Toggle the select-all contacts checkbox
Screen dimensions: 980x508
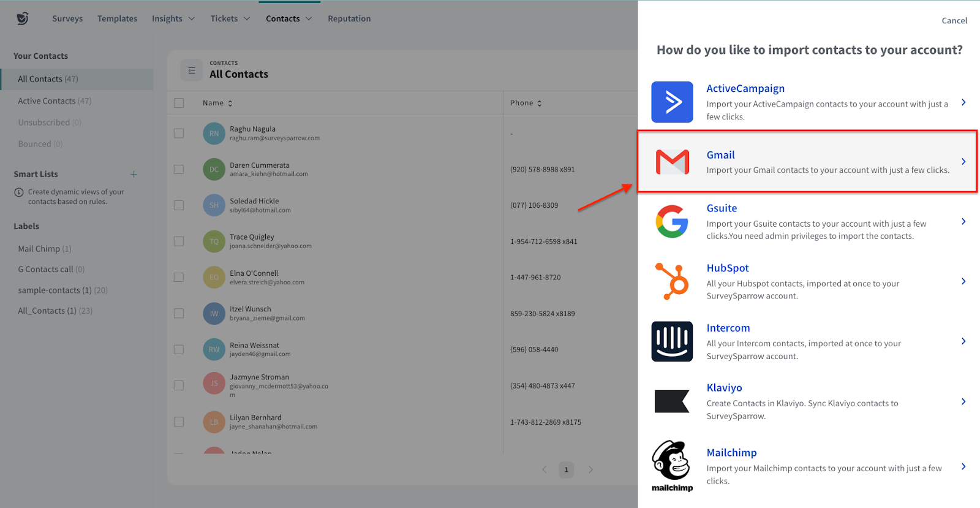click(x=179, y=103)
